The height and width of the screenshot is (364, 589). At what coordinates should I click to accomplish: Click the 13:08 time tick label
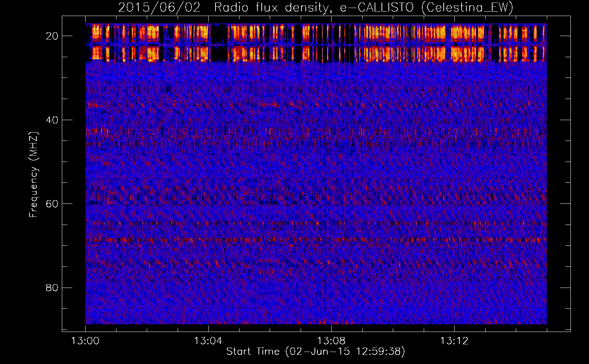click(x=331, y=341)
